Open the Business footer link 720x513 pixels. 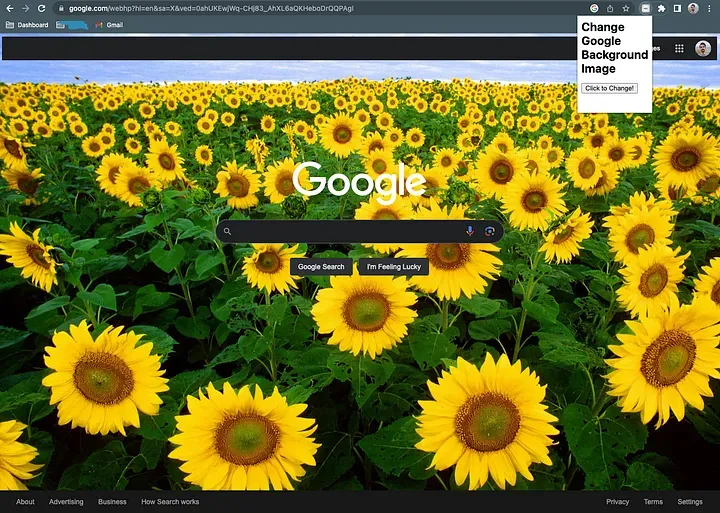click(x=112, y=502)
